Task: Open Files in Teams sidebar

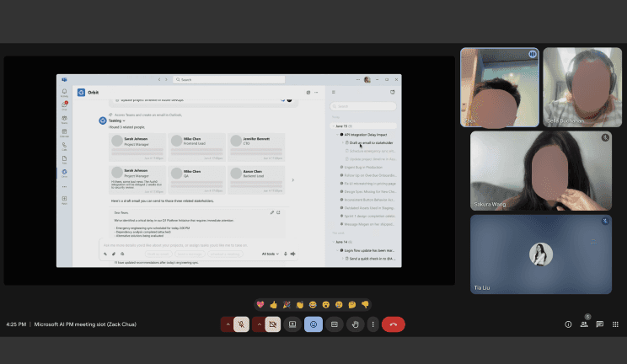Action: pyautogui.click(x=64, y=160)
